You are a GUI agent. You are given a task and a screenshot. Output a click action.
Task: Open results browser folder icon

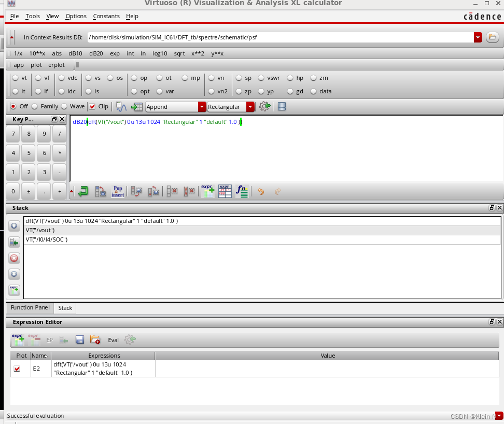[492, 37]
